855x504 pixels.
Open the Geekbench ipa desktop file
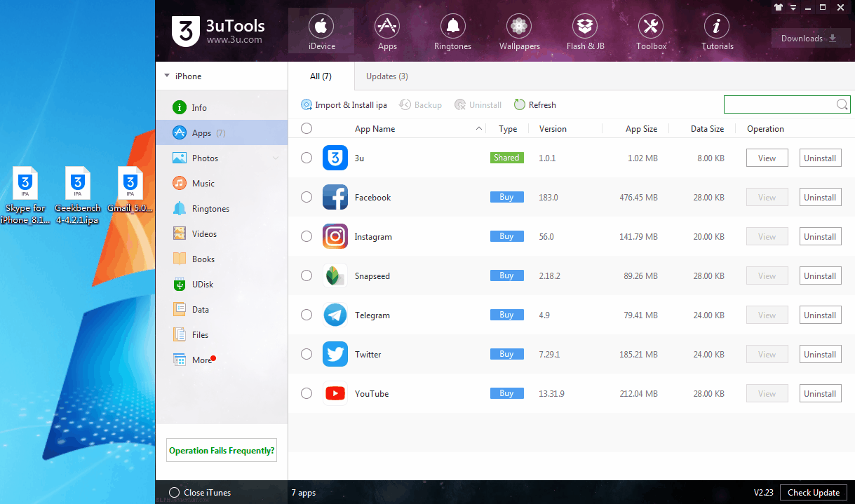(x=77, y=195)
